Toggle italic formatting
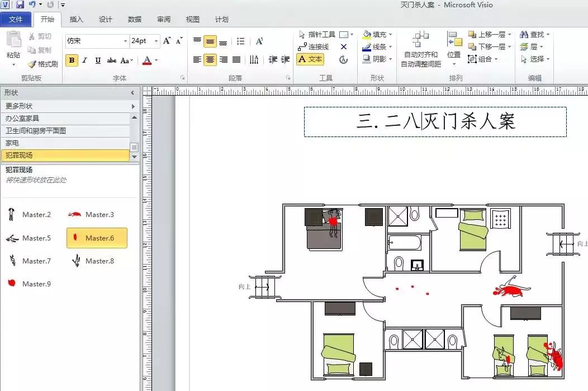 pyautogui.click(x=84, y=59)
